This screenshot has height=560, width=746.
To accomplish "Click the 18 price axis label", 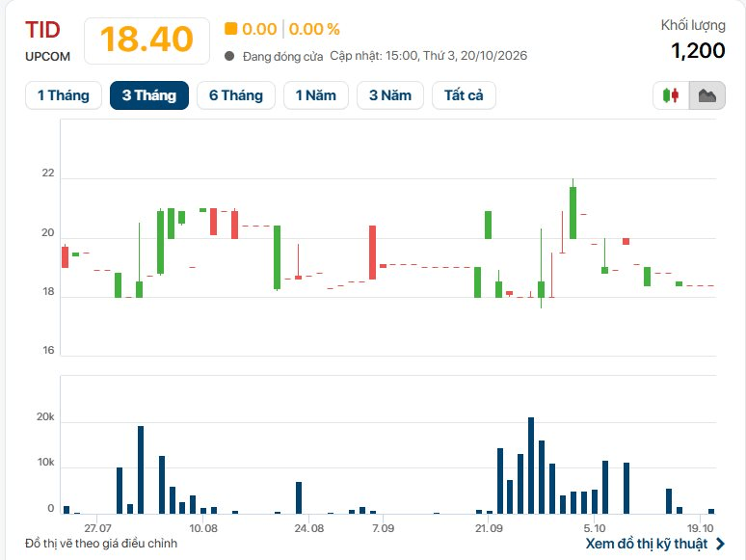I will [x=48, y=292].
